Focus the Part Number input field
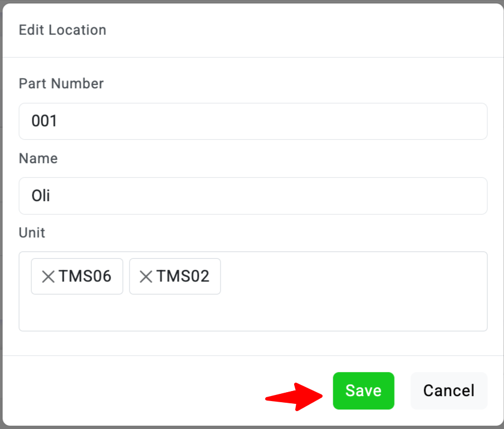Image resolution: width=504 pixels, height=429 pixels. click(x=253, y=121)
